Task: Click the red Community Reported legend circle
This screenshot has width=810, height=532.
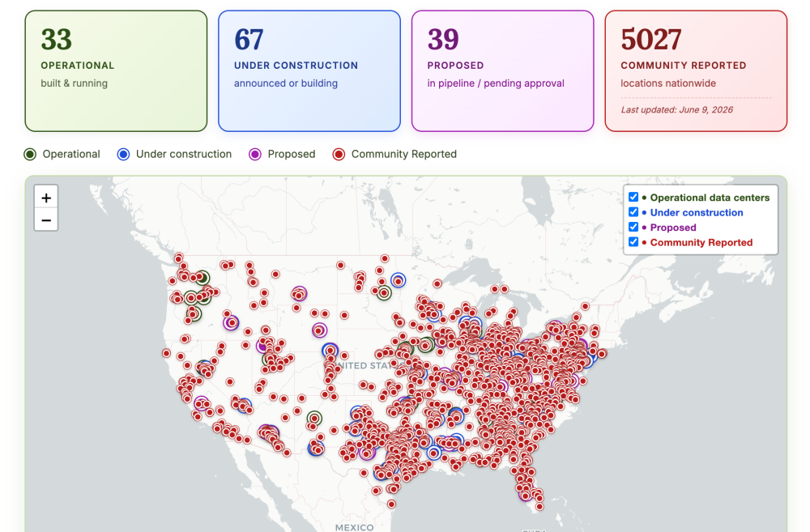Action: point(339,154)
